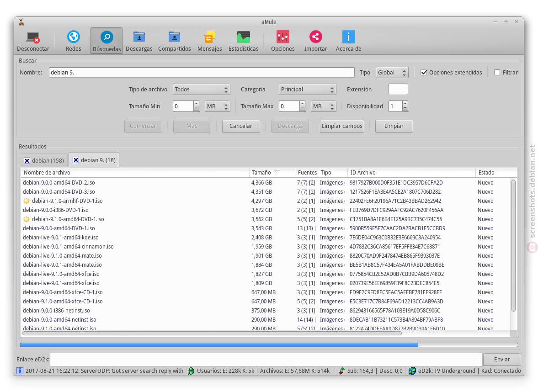Select the Búsquedas magnifier icon
The image size is (538, 392).
[107, 37]
